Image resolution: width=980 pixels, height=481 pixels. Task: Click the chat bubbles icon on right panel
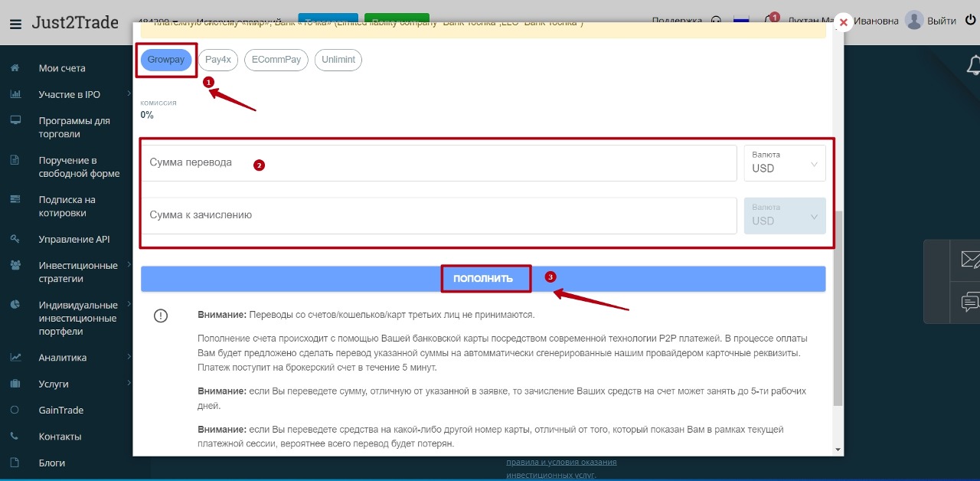point(969,303)
